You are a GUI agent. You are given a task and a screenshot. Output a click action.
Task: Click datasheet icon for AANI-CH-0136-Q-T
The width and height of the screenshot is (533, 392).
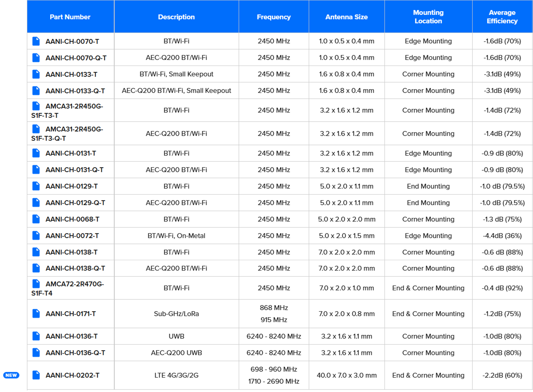(36, 353)
